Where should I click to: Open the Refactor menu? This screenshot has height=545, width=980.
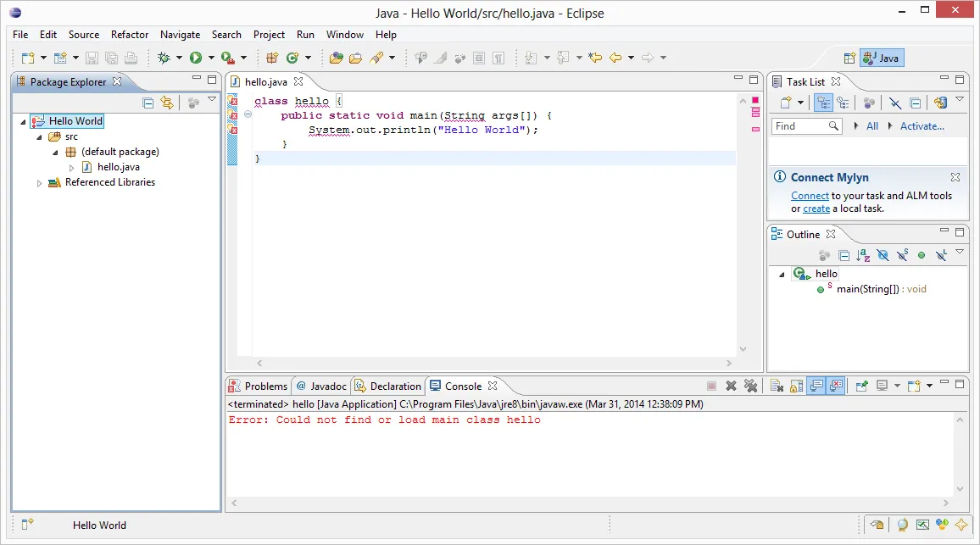coord(129,35)
